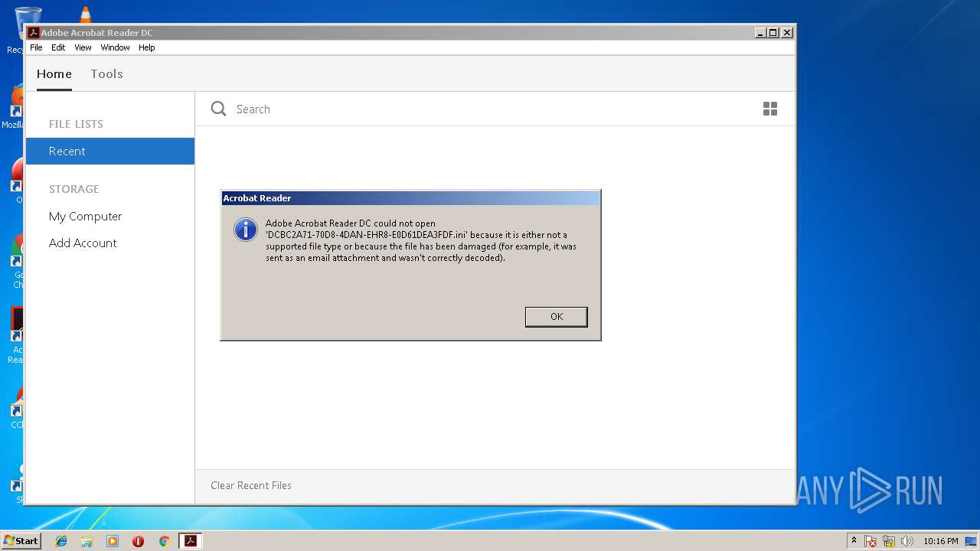The width and height of the screenshot is (980, 551).
Task: Switch to the Home tab
Action: pyautogui.click(x=54, y=74)
